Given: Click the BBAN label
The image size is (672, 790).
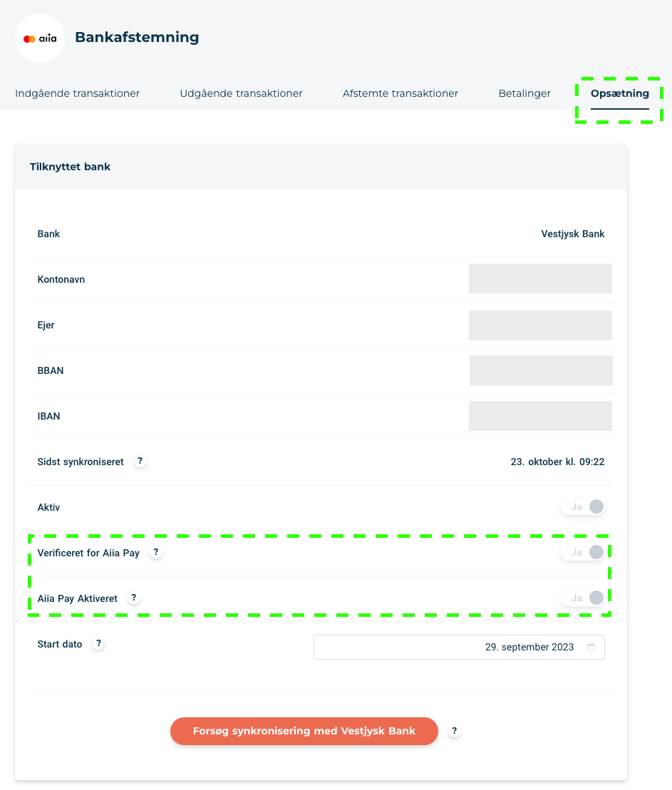Looking at the screenshot, I should coord(51,371).
